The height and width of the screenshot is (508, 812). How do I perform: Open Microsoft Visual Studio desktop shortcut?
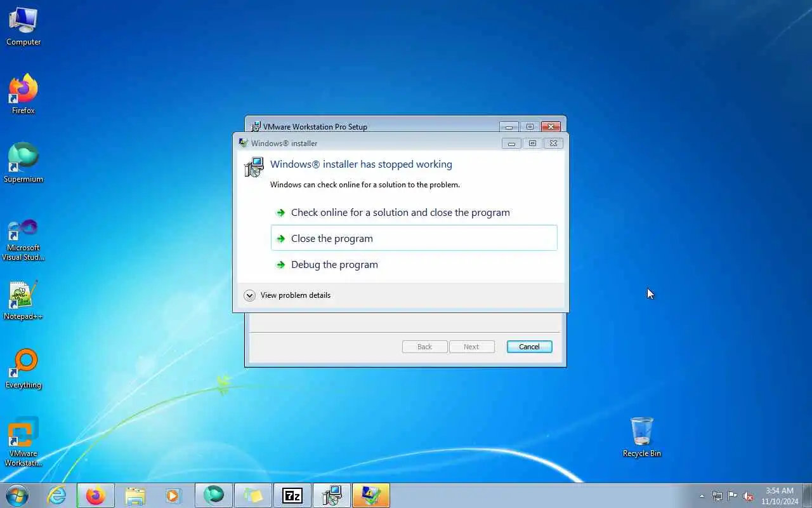pyautogui.click(x=23, y=240)
